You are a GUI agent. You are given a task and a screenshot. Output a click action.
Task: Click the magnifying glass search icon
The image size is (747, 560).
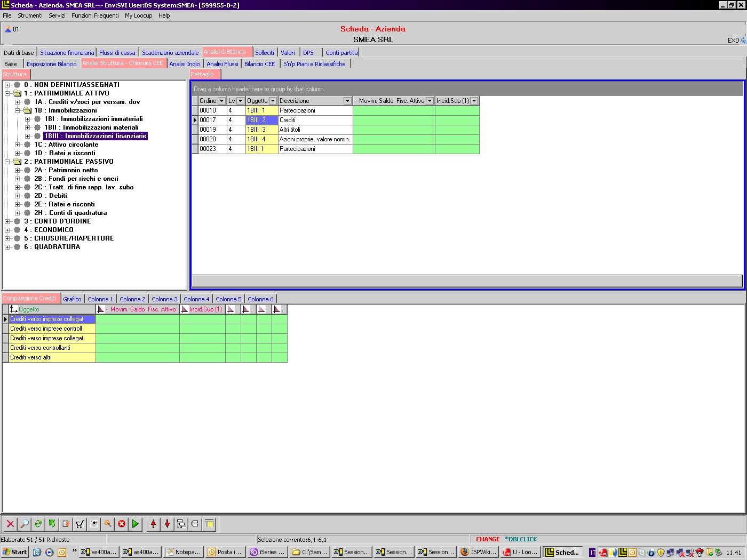click(24, 524)
